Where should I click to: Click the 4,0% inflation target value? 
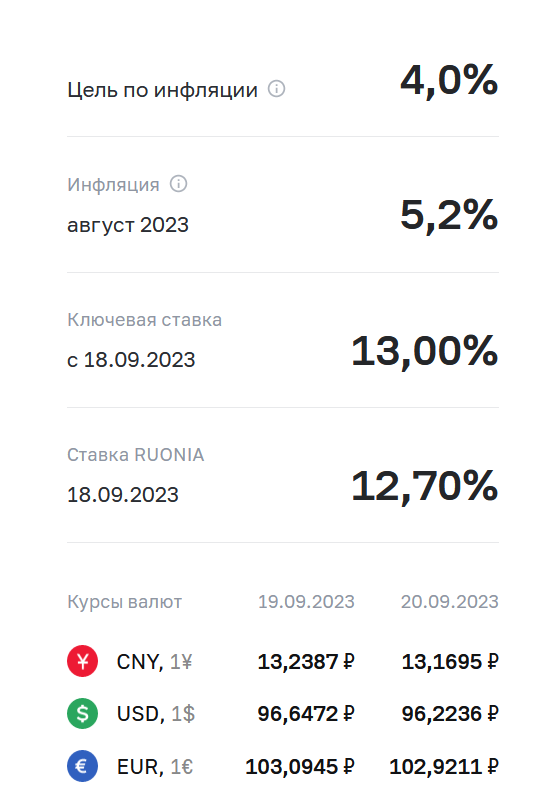(449, 81)
